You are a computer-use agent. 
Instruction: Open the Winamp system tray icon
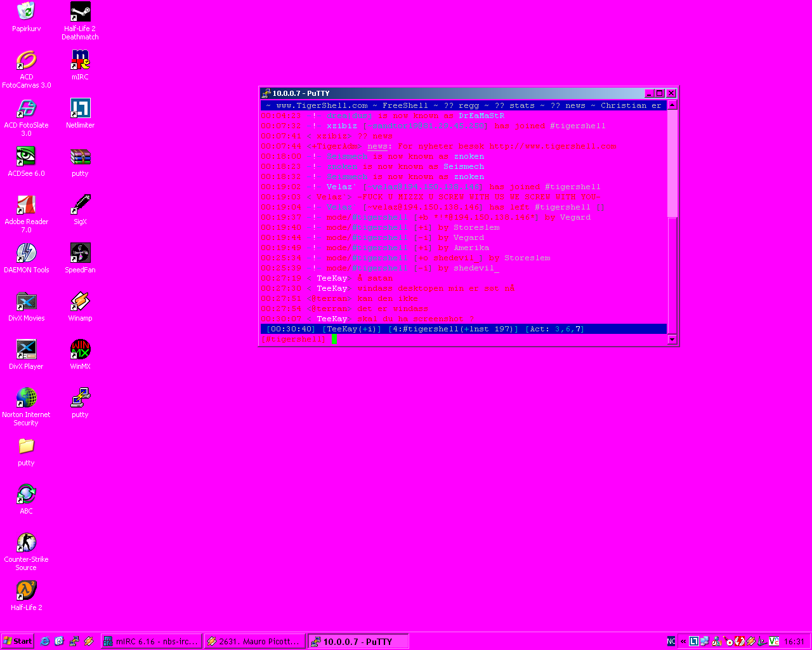(750, 641)
